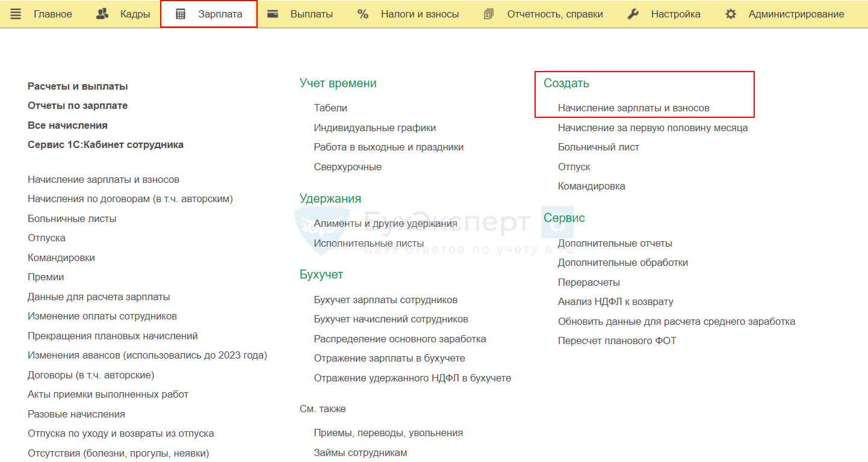
Task: Open Перерасчеты in the Сервис group
Action: coord(589,282)
